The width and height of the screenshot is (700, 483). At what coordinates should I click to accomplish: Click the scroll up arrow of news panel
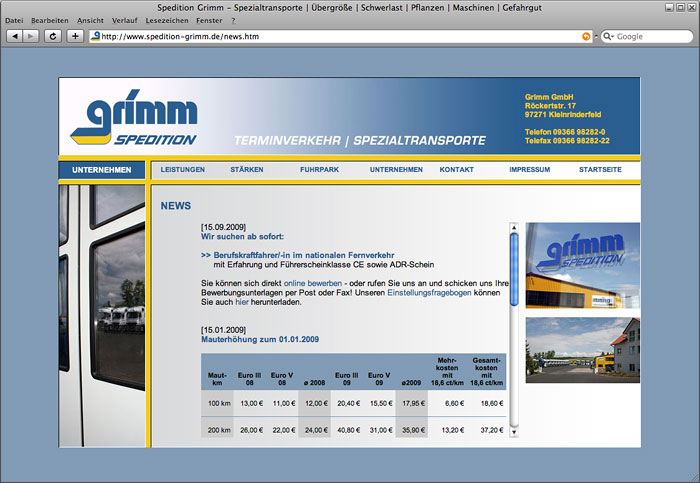tap(514, 226)
